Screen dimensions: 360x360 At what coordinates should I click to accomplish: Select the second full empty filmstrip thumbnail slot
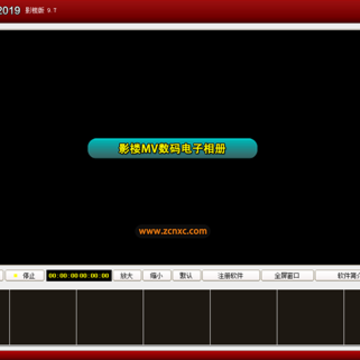coord(110,317)
